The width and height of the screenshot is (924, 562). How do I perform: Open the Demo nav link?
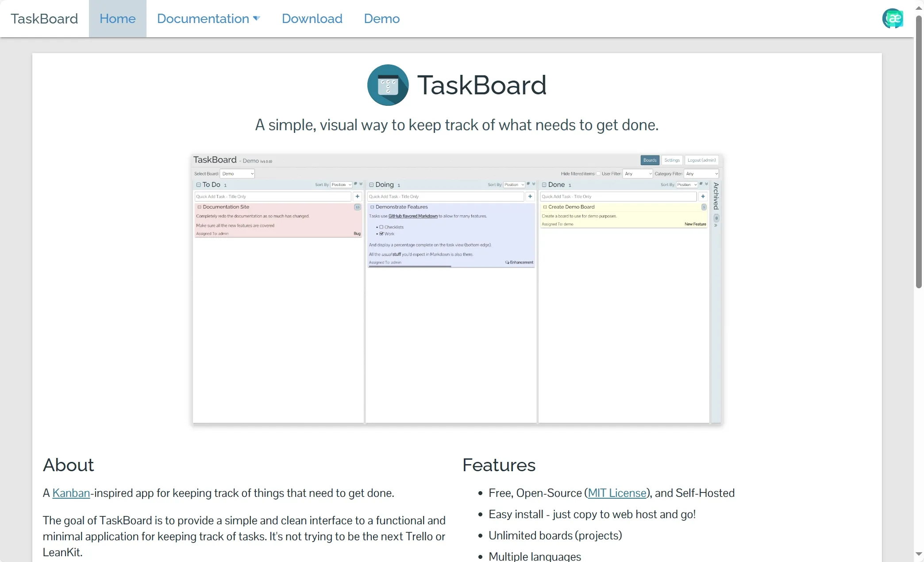pyautogui.click(x=381, y=19)
